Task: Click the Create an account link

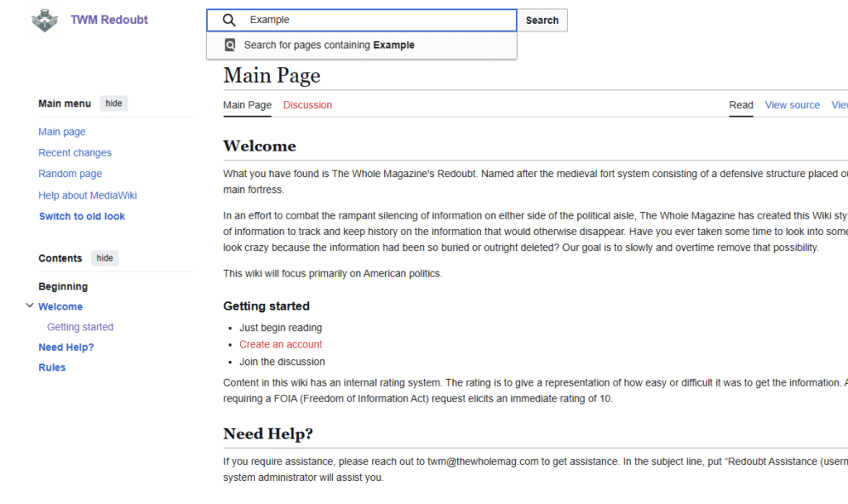Action: pyautogui.click(x=281, y=344)
